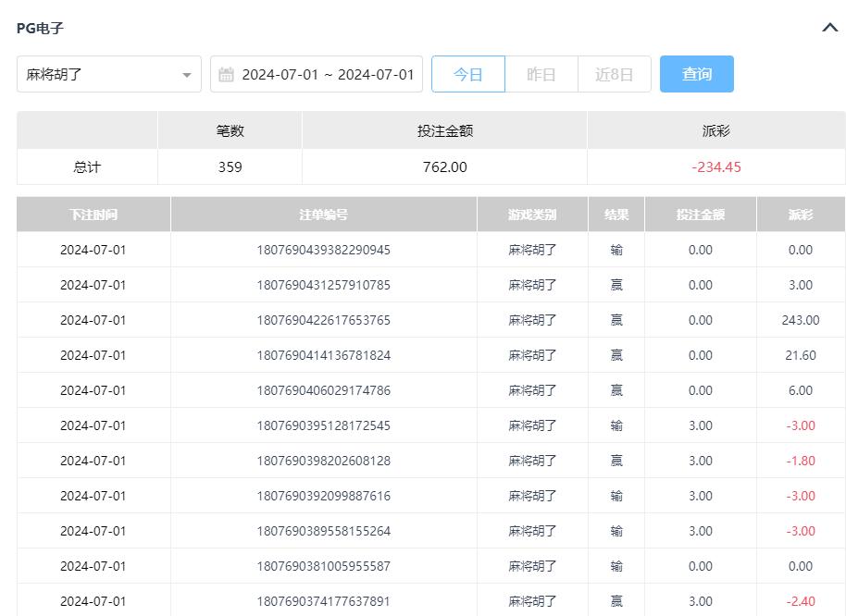Click the total payout value -234.45
The width and height of the screenshot is (846, 616).
716,167
